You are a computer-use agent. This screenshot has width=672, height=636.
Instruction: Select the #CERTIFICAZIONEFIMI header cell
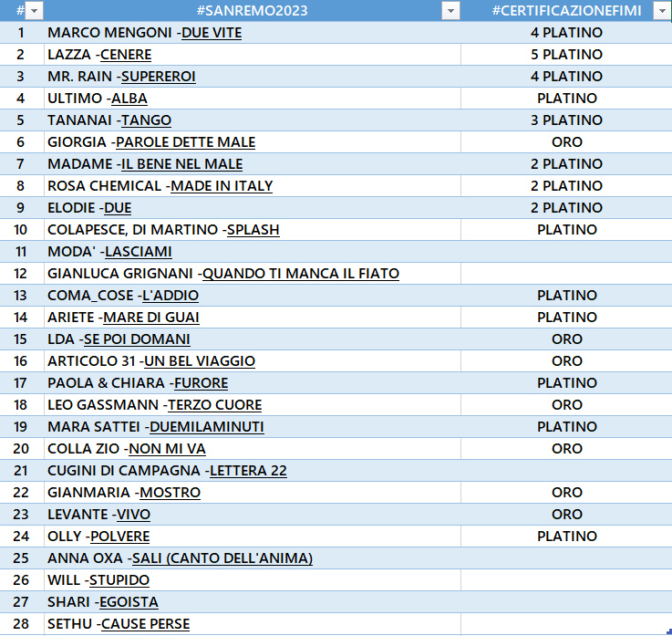pos(566,11)
